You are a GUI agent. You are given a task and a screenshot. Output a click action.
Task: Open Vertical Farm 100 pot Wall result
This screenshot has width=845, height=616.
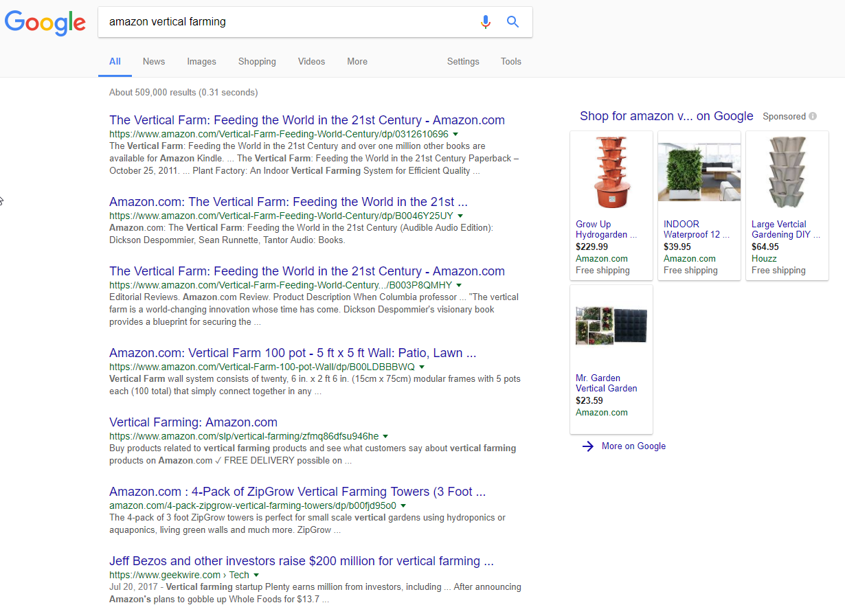point(293,353)
